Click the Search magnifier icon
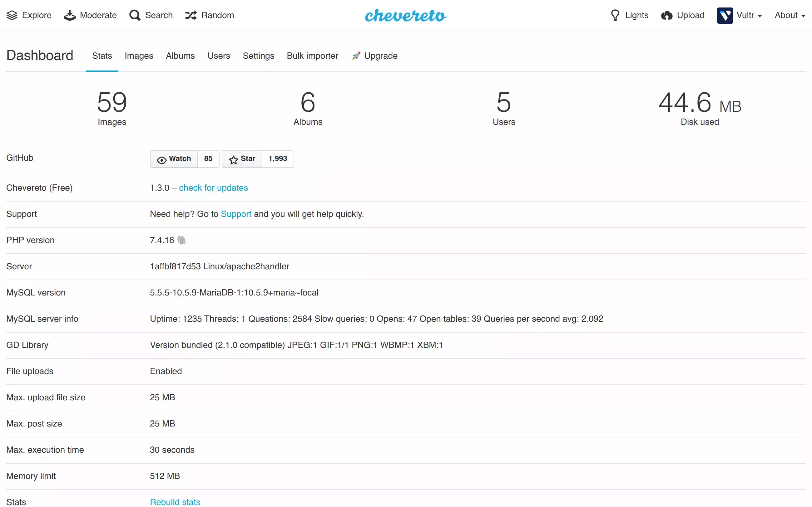This screenshot has width=812, height=507. [x=135, y=15]
